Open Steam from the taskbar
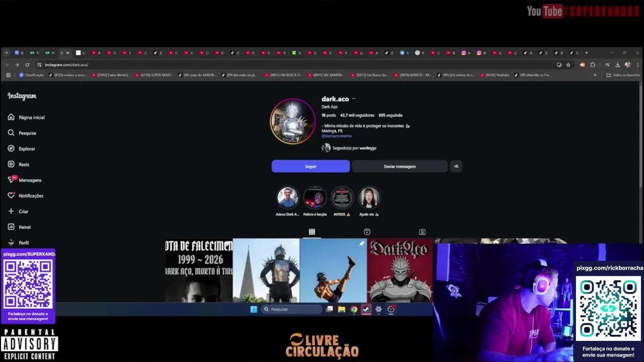This screenshot has width=644, height=362. click(366, 309)
